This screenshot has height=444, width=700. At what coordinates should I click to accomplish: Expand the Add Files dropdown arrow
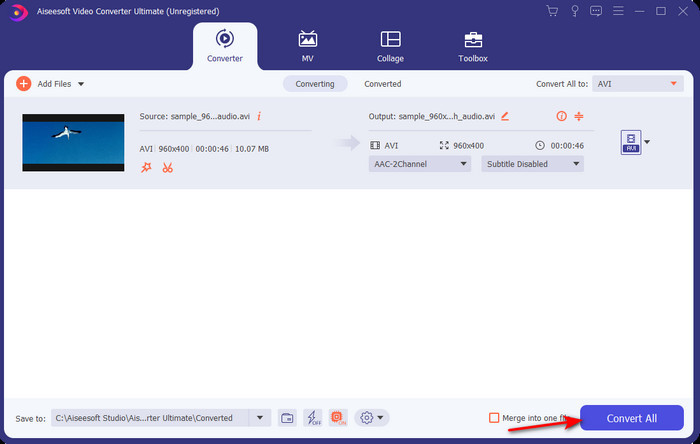pyautogui.click(x=81, y=84)
